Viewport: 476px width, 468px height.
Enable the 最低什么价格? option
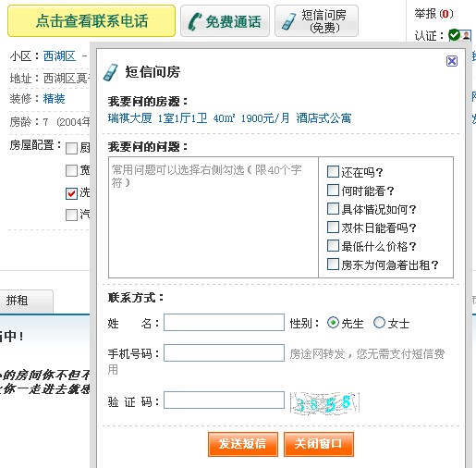click(333, 246)
